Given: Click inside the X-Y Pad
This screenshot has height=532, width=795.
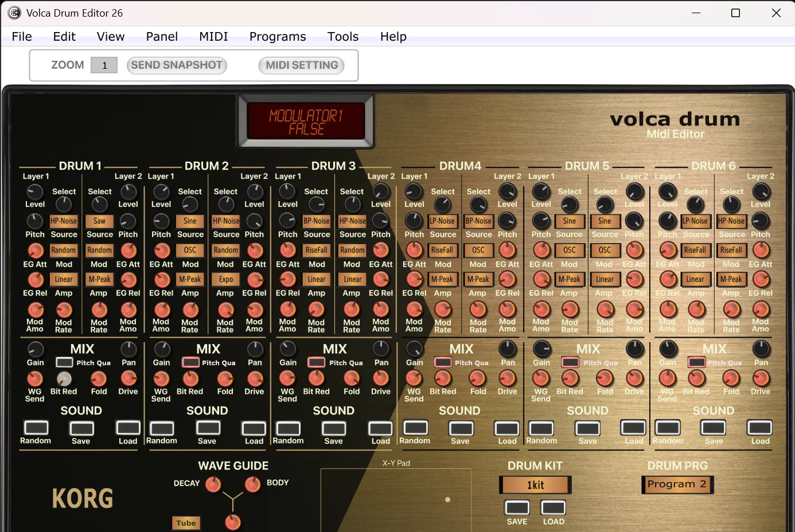Looking at the screenshot, I should click(x=396, y=500).
